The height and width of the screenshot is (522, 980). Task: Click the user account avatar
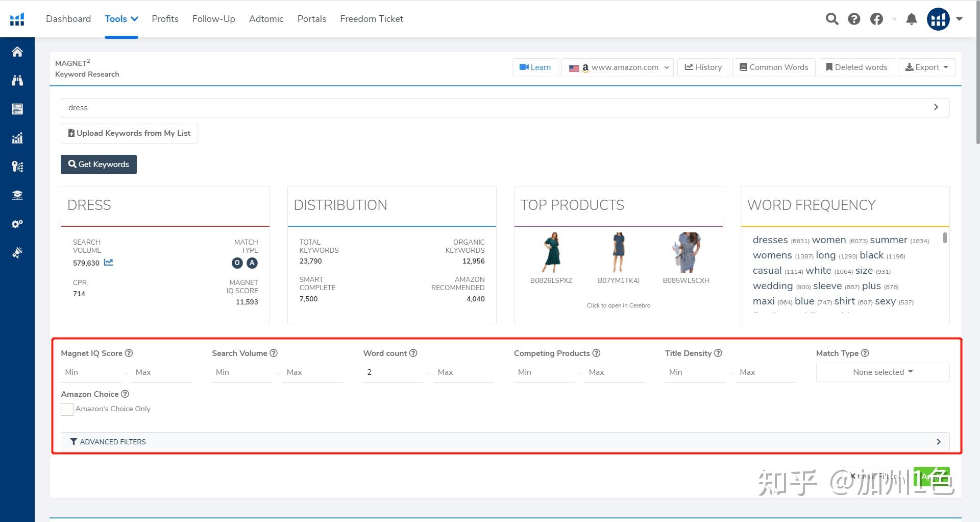938,19
